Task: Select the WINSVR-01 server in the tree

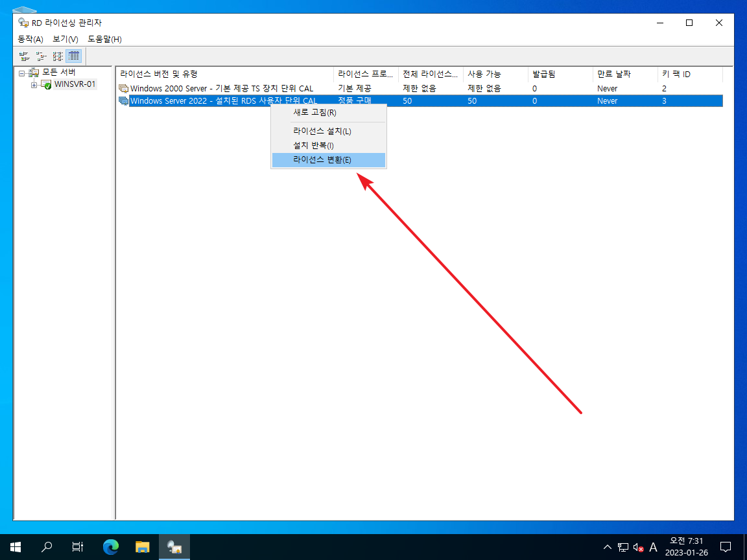Action: tap(75, 84)
